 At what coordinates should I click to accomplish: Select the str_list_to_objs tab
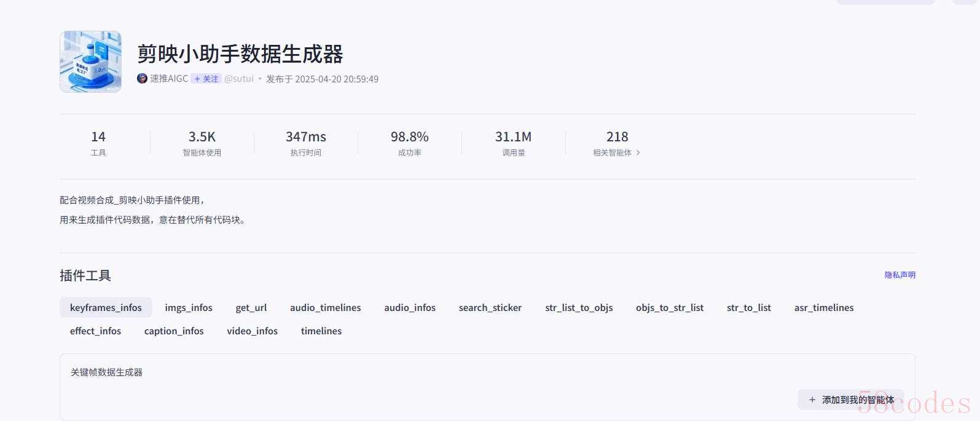tap(579, 308)
